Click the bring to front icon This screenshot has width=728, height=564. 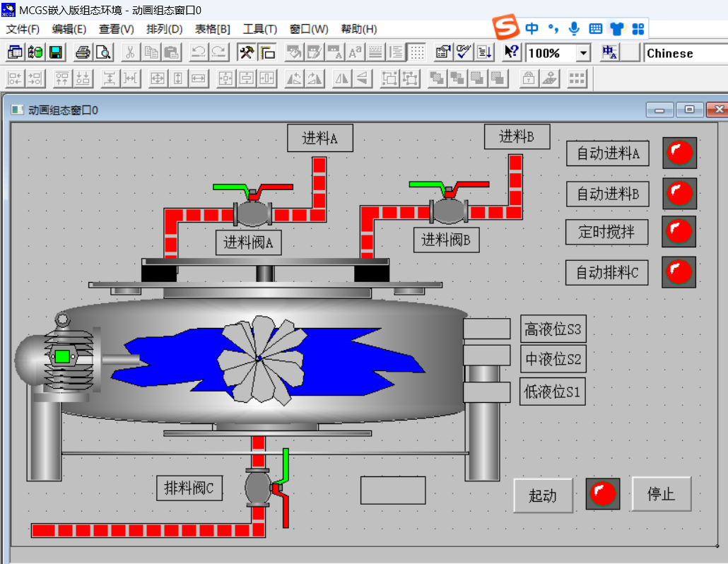coord(436,78)
